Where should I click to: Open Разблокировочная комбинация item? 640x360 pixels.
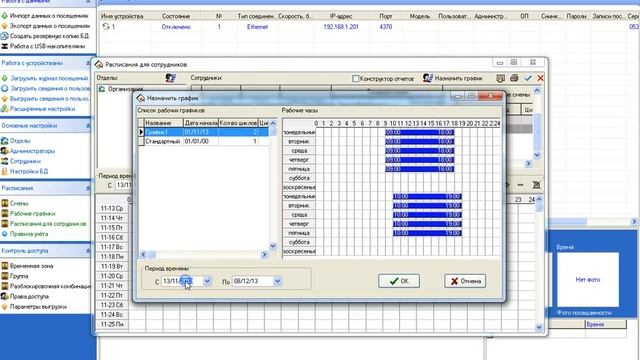click(50, 286)
